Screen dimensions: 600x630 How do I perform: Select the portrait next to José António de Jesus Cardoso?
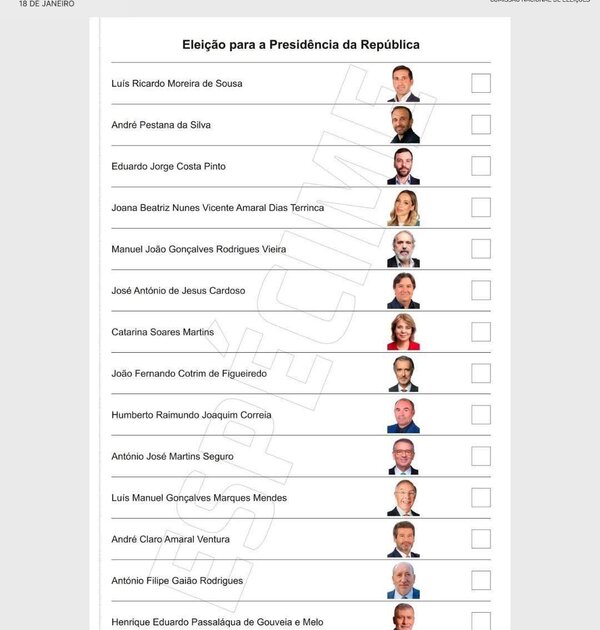404,291
